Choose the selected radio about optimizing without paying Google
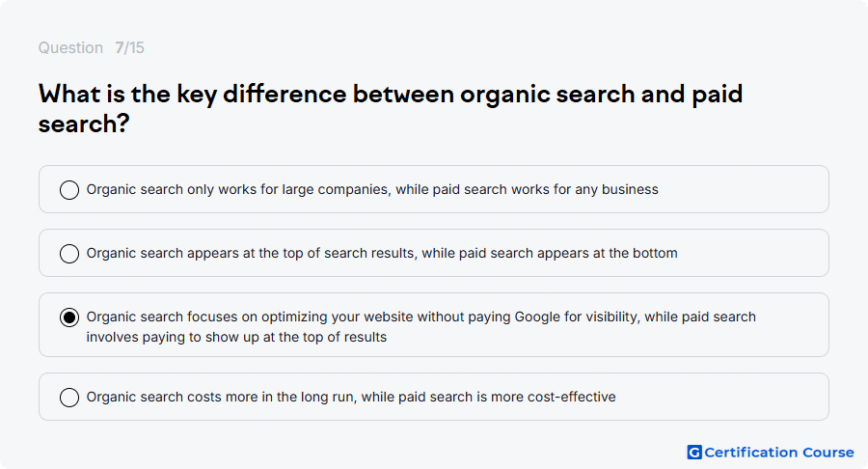Image resolution: width=868 pixels, height=469 pixels. pyautogui.click(x=69, y=317)
